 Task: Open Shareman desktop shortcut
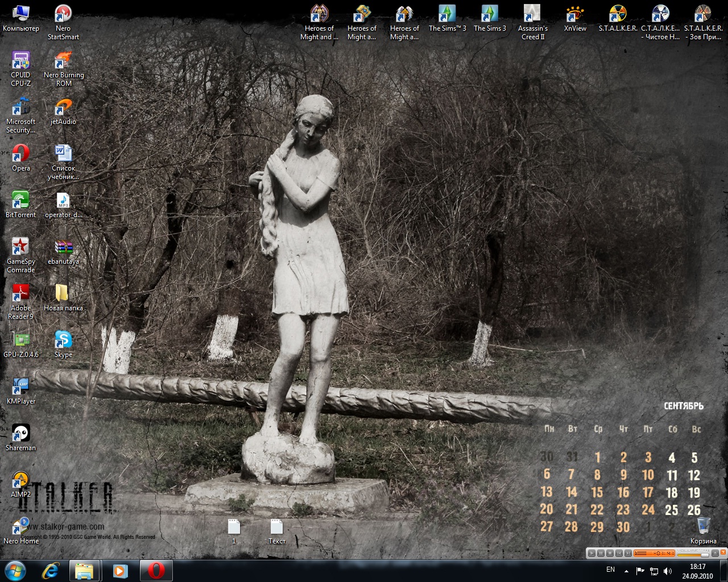pos(21,438)
